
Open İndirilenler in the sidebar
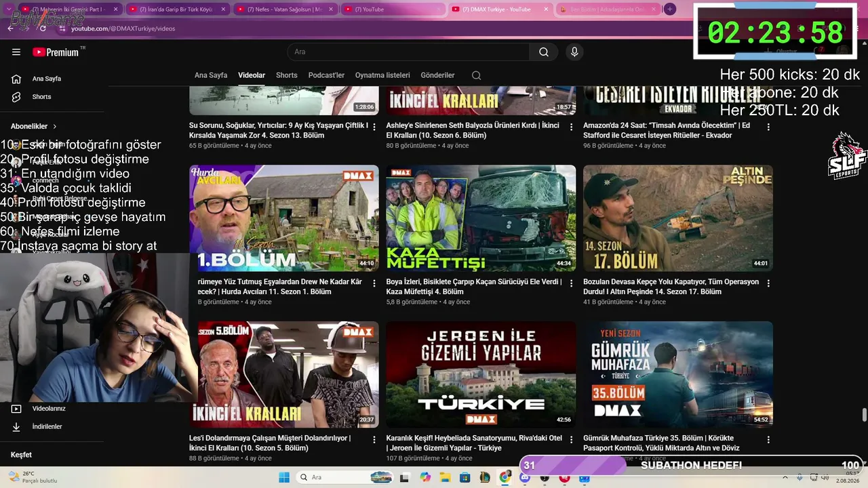47,427
